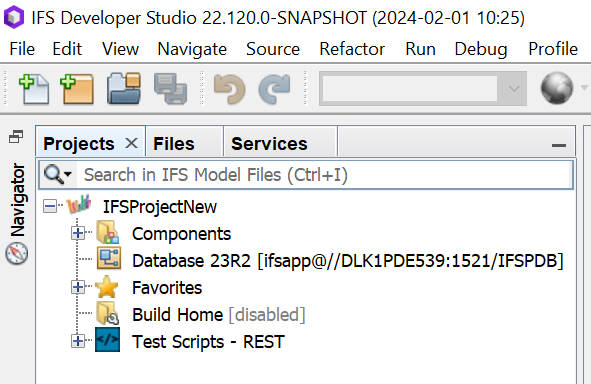Open the Source menu

pos(273,49)
